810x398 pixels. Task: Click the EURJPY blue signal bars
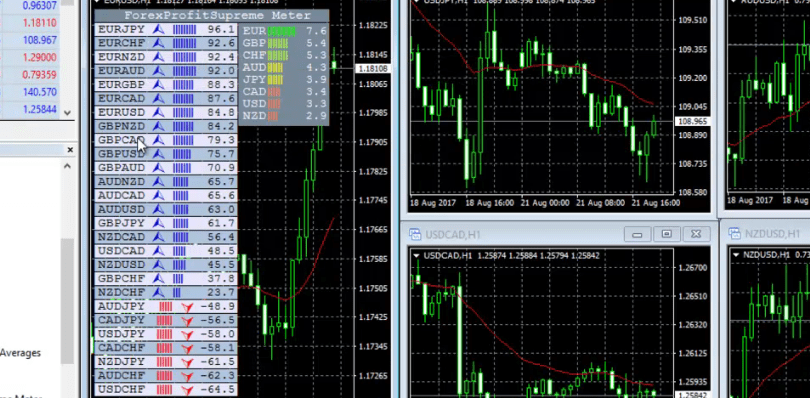[x=184, y=29]
